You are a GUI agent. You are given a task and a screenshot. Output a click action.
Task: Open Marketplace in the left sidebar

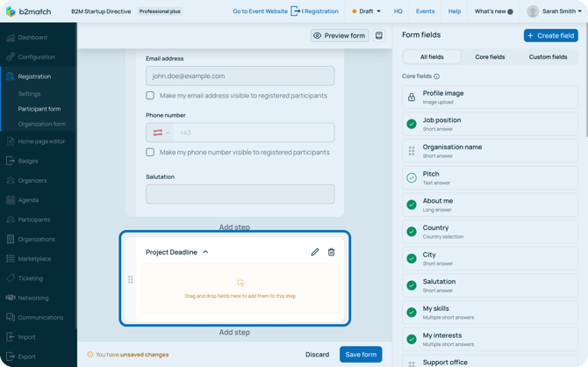click(34, 259)
